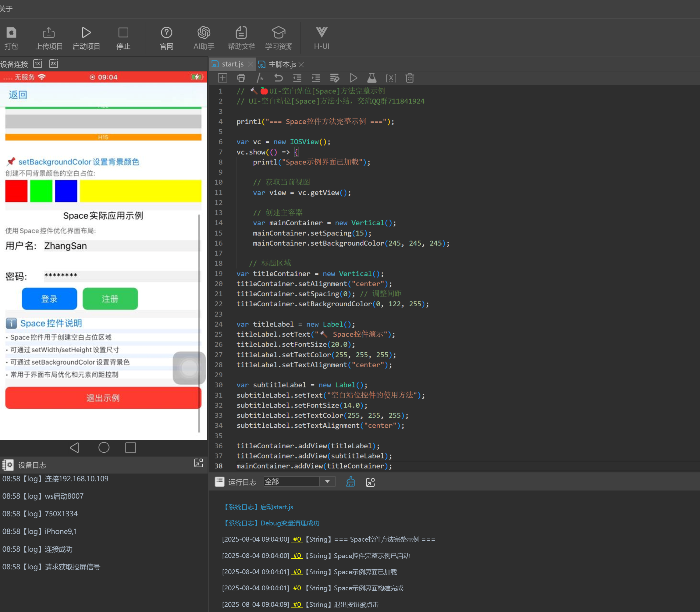Tap the AssistiveTouch floating button

coord(189,368)
